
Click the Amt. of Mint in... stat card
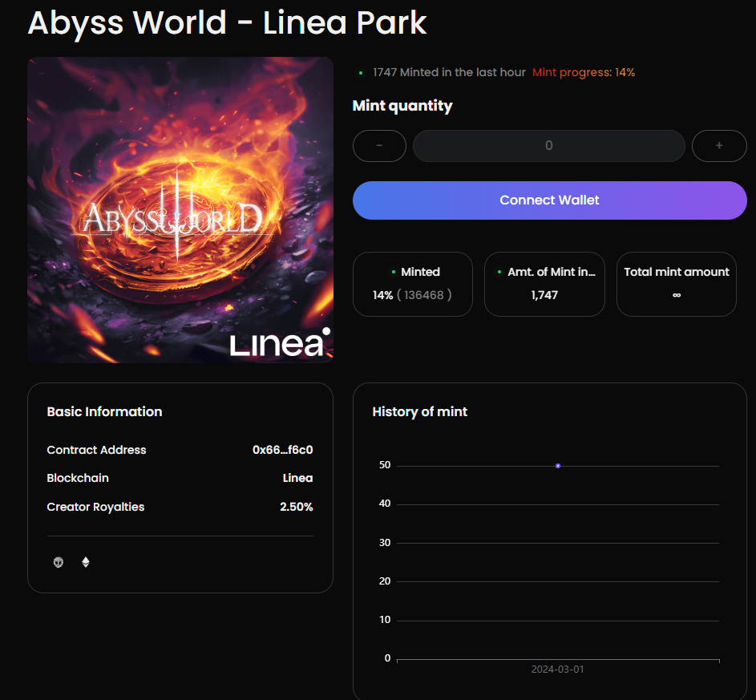[x=544, y=285]
